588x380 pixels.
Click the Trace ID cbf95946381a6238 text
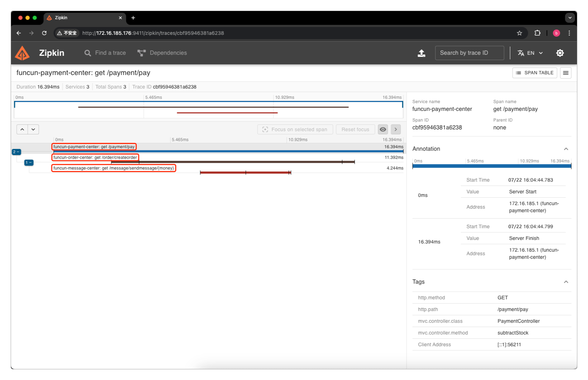click(174, 87)
